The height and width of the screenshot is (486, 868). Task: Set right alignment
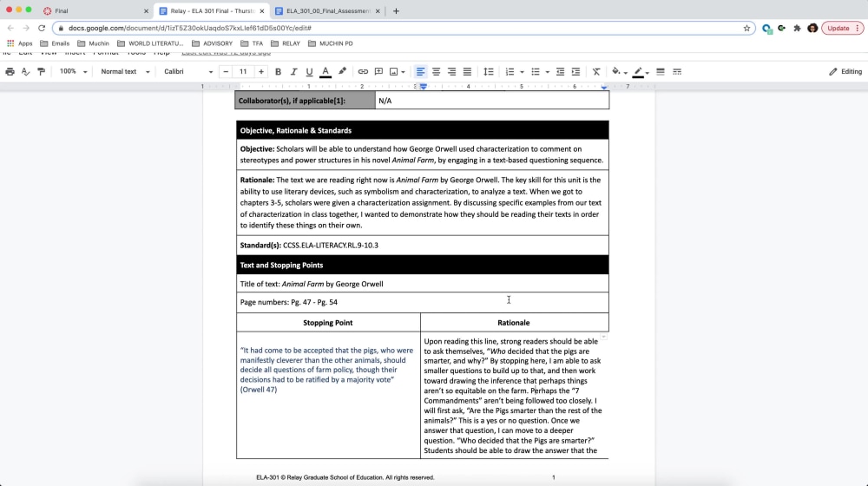pyautogui.click(x=451, y=71)
